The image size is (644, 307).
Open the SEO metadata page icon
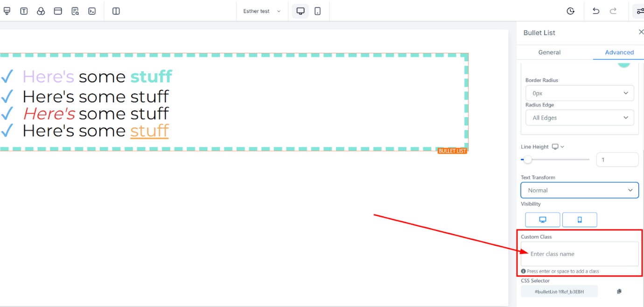75,11
